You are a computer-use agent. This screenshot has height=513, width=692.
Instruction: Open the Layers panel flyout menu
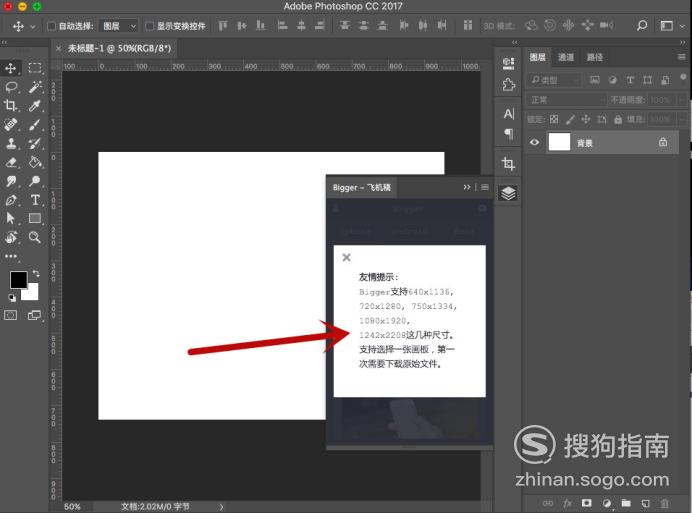pyautogui.click(x=681, y=57)
